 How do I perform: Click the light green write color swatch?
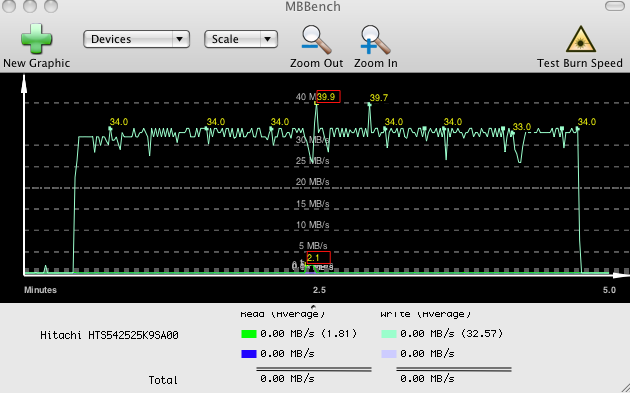point(389,334)
